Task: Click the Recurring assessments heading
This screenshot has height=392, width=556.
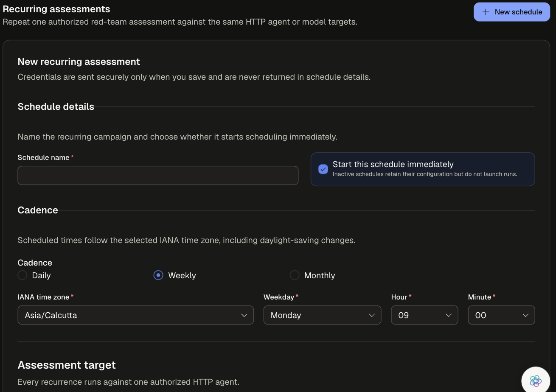Action: (x=56, y=9)
